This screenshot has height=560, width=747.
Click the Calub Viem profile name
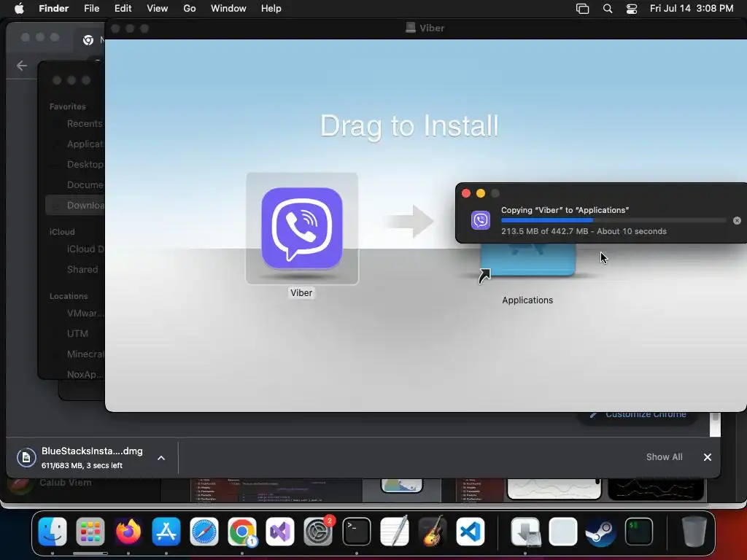(x=65, y=483)
